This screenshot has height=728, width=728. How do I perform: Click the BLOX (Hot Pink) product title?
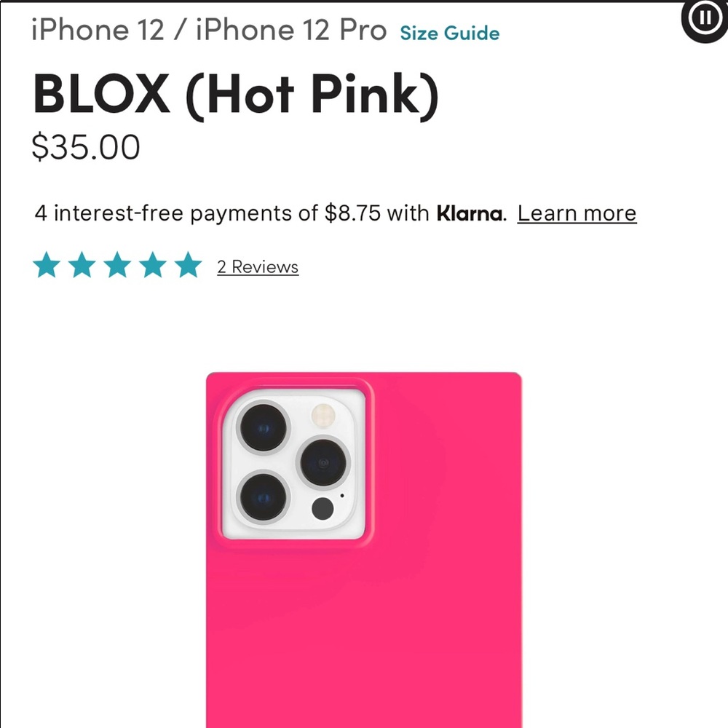234,93
